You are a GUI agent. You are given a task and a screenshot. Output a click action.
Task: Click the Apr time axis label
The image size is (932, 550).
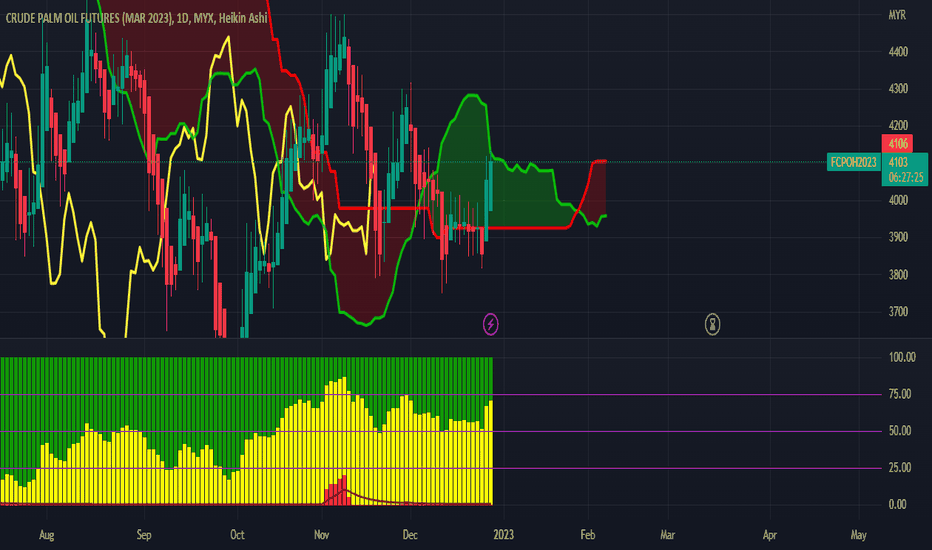click(x=770, y=535)
